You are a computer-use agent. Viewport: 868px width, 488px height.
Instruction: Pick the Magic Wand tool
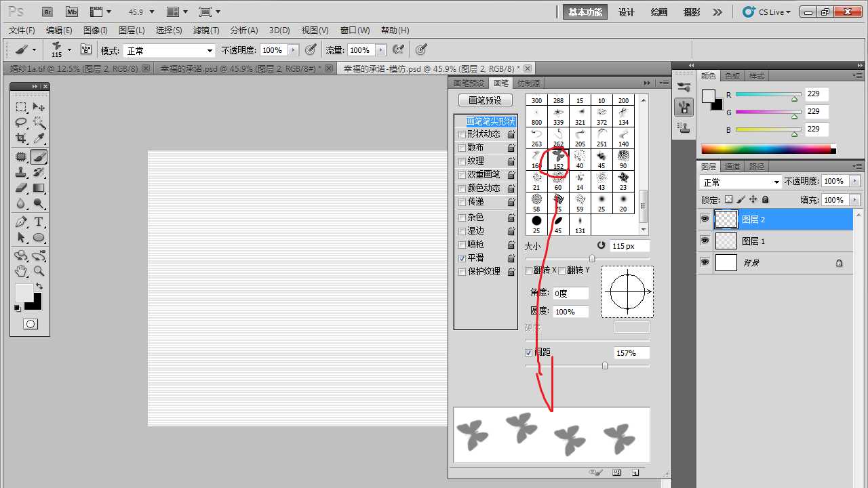click(39, 123)
